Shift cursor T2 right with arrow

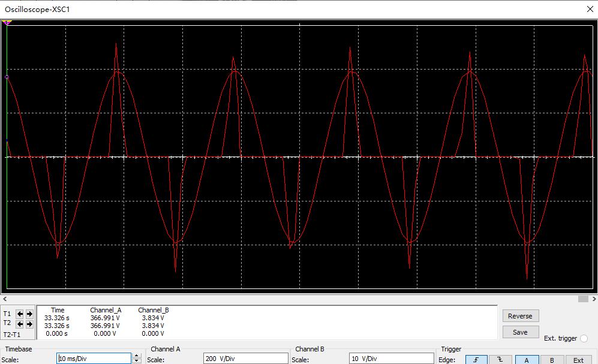tap(29, 323)
